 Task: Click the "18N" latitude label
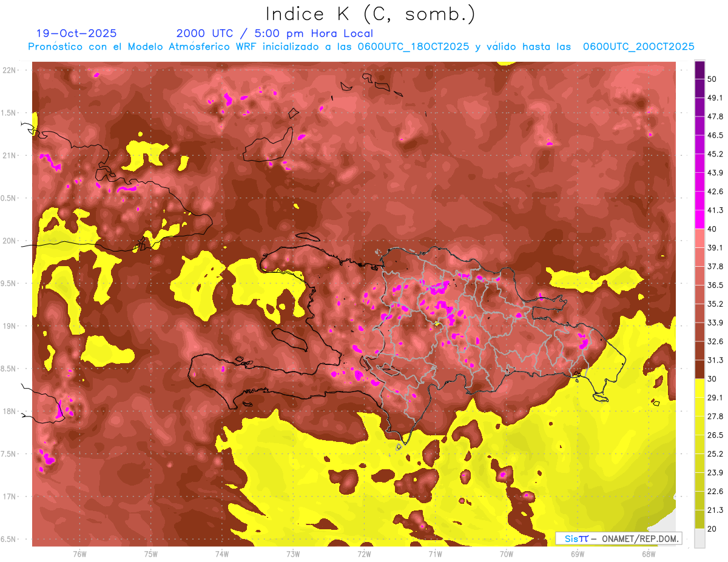click(10, 411)
